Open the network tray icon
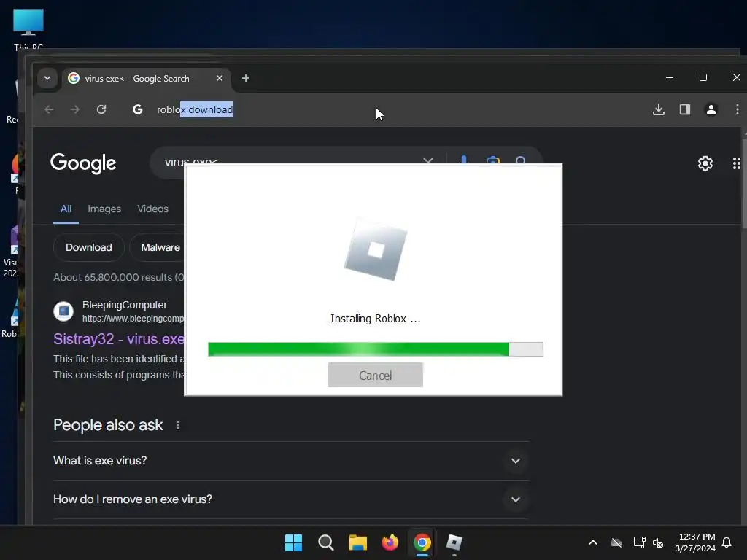This screenshot has height=560, width=747. 639,542
